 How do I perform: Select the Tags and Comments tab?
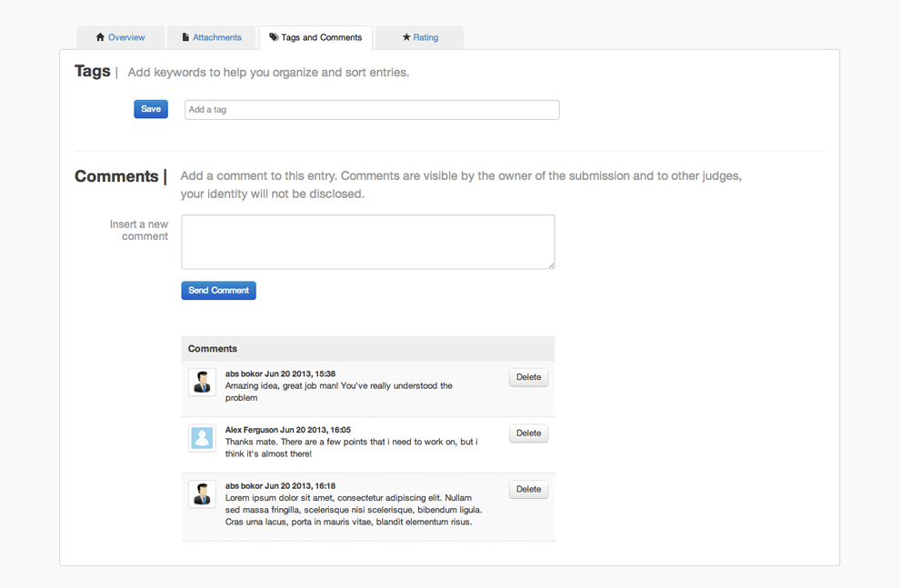click(315, 37)
